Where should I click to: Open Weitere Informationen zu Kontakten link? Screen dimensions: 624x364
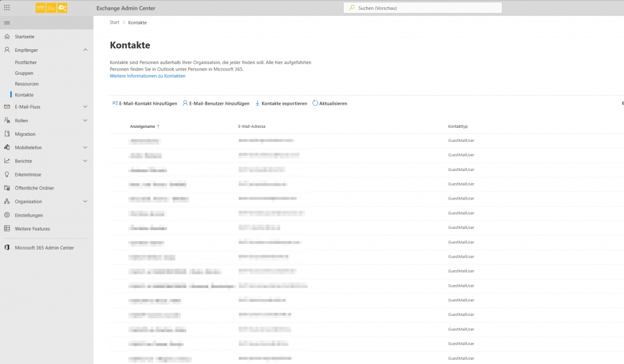click(147, 76)
